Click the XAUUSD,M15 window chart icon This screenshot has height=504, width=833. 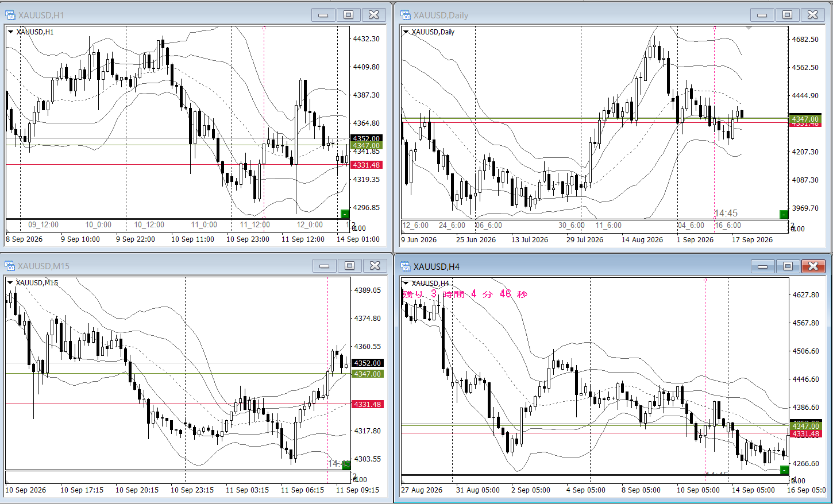pyautogui.click(x=10, y=266)
